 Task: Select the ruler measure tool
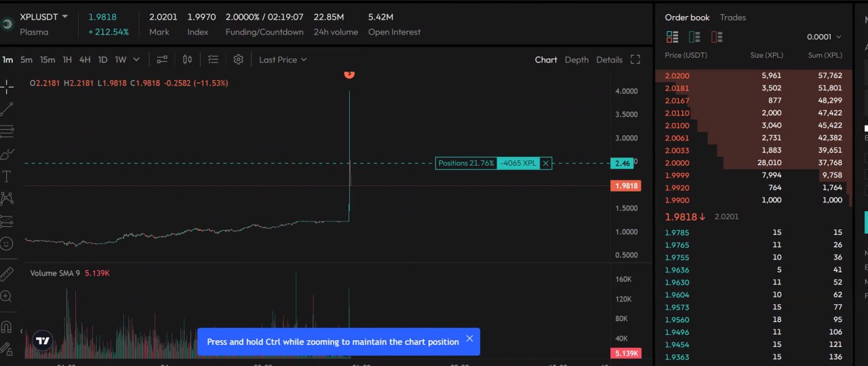click(7, 274)
